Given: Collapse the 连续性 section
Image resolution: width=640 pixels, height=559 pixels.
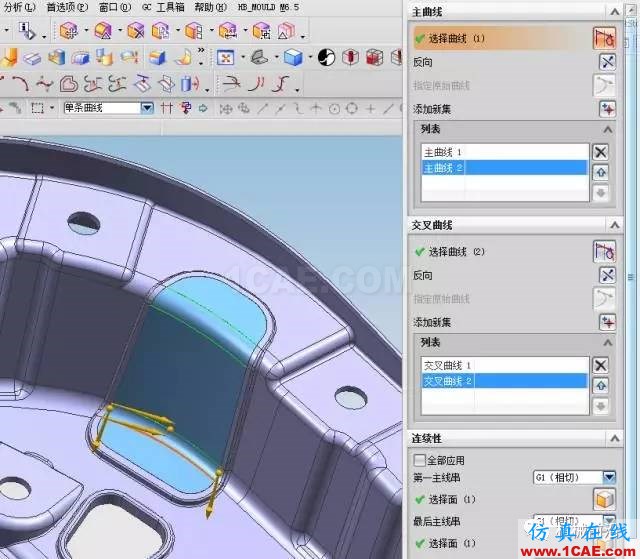Looking at the screenshot, I should pos(614,439).
